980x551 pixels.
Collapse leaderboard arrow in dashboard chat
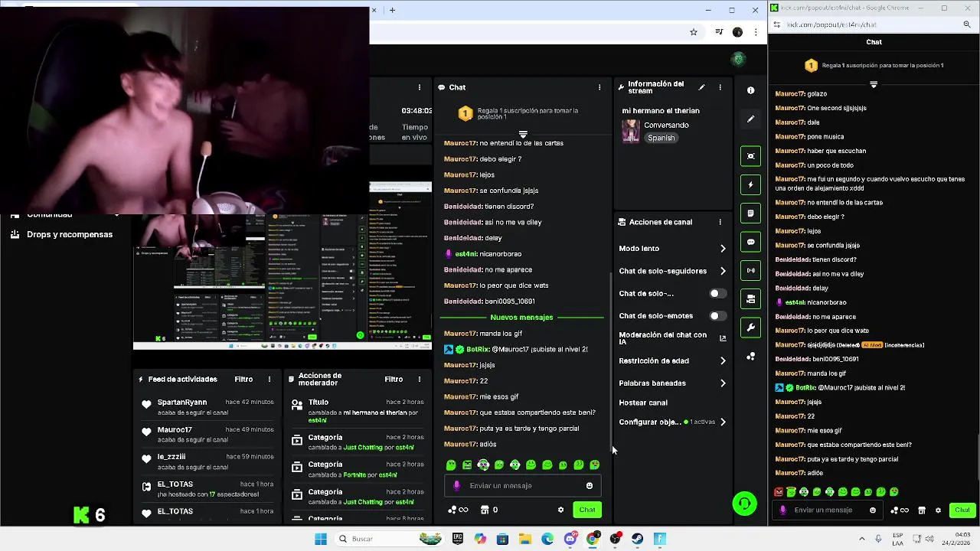point(523,134)
